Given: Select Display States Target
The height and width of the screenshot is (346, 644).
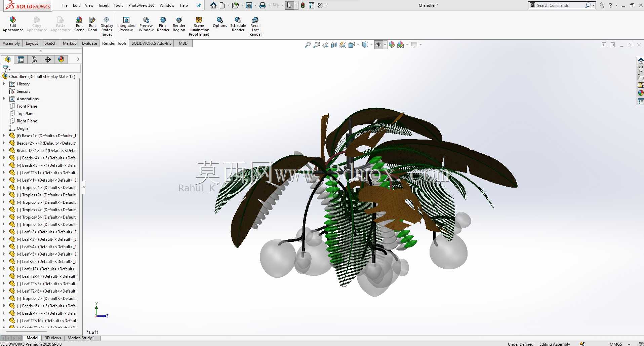Looking at the screenshot, I should pos(107,27).
